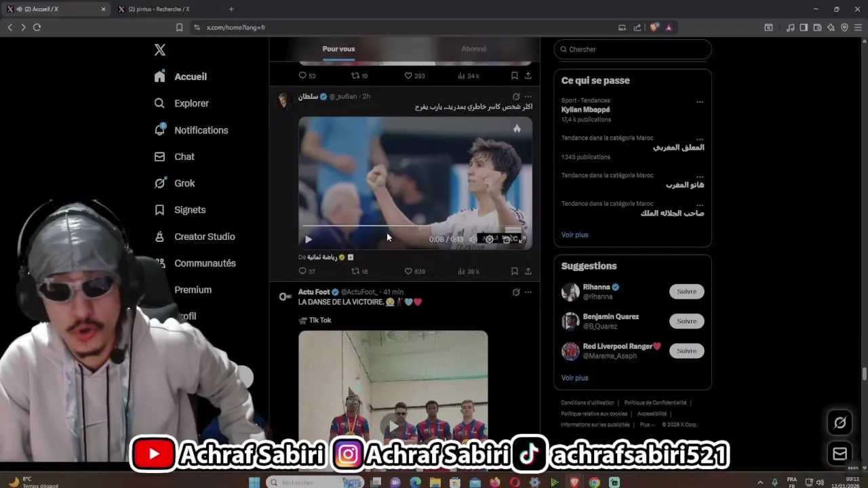This screenshot has height=488, width=868.
Task: Bookmark the _su6an post
Action: click(x=515, y=271)
